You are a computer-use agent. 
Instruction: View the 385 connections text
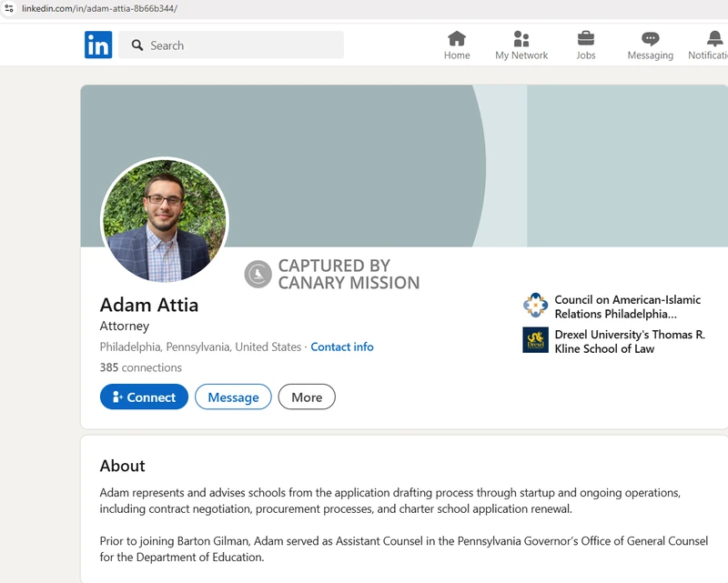pos(141,367)
